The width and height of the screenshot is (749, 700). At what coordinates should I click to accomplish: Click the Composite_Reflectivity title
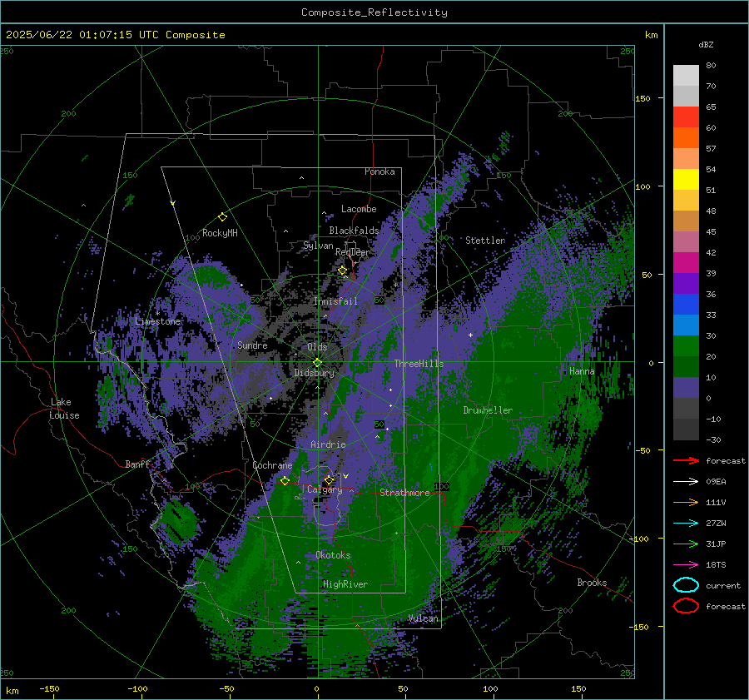point(374,12)
